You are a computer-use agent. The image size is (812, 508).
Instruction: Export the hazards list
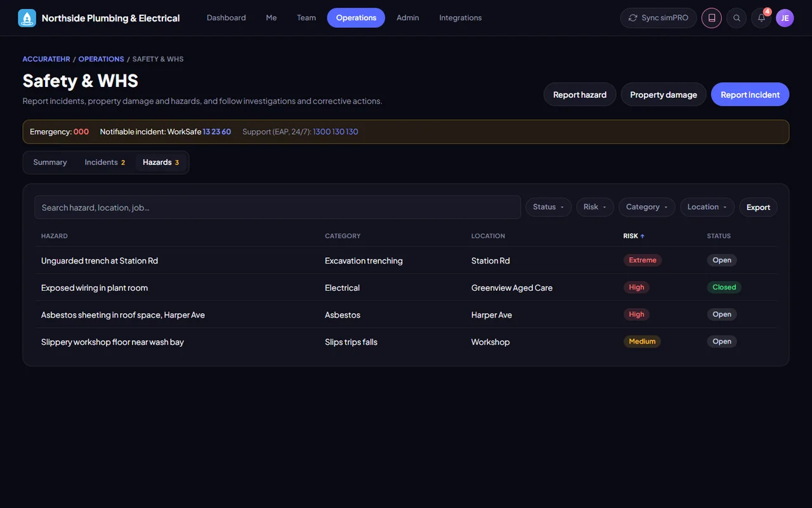coord(758,207)
